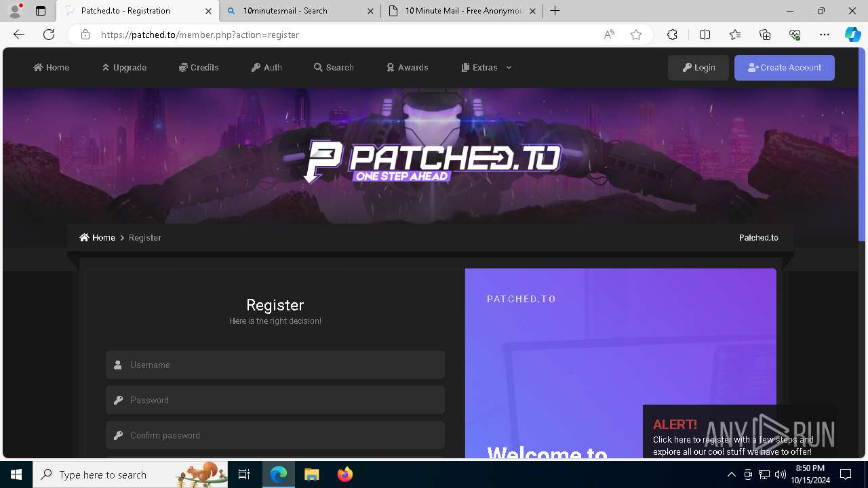868x488 pixels.
Task: Click the Patched.to breadcrumb link on right
Action: pyautogui.click(x=759, y=237)
